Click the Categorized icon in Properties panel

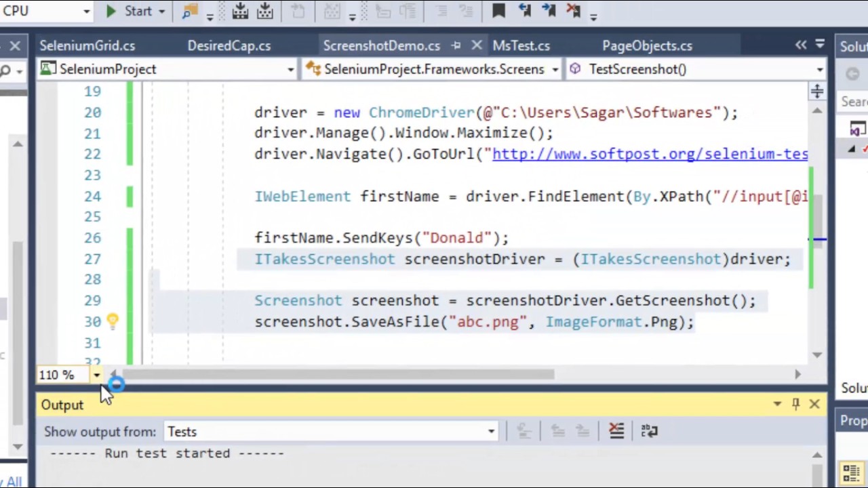pos(851,472)
